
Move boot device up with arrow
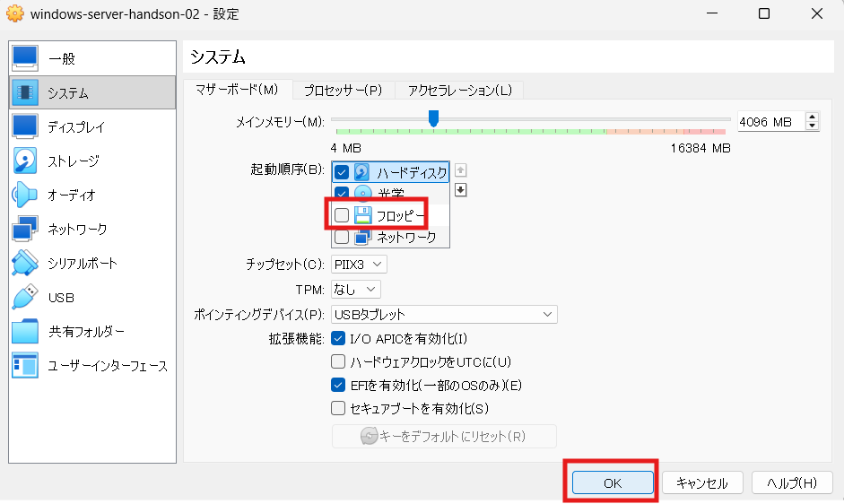pyautogui.click(x=460, y=170)
